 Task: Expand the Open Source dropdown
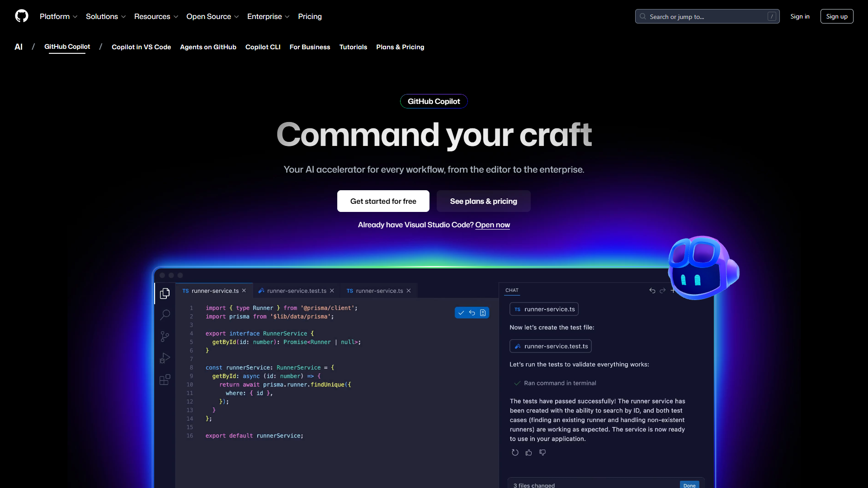click(212, 16)
